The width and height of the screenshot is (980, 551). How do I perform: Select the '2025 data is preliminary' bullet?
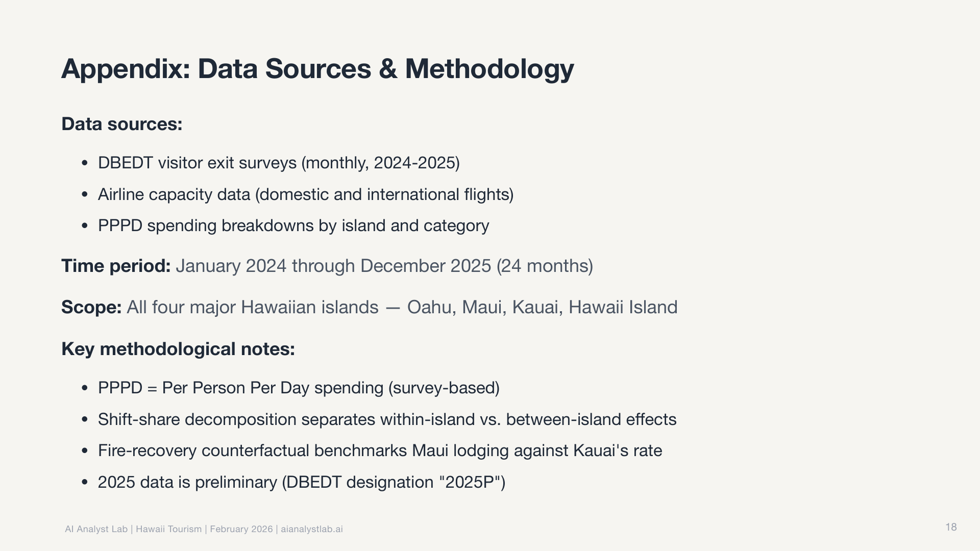pyautogui.click(x=301, y=482)
